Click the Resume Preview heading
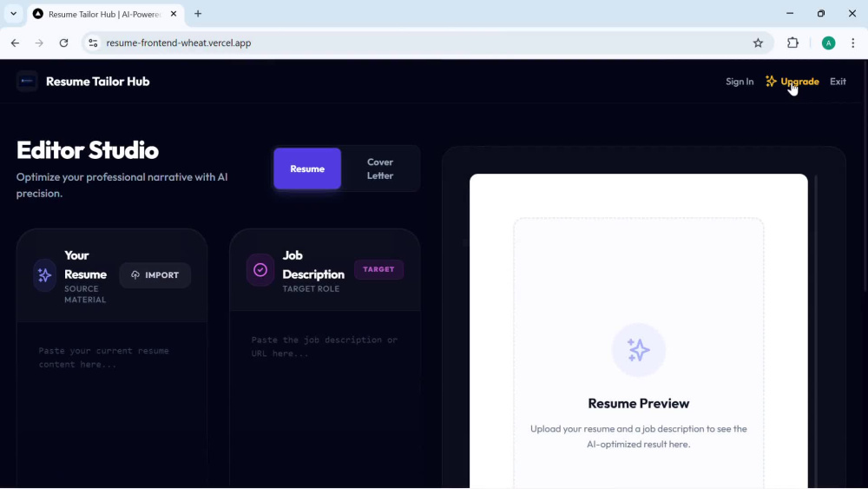 tap(638, 403)
